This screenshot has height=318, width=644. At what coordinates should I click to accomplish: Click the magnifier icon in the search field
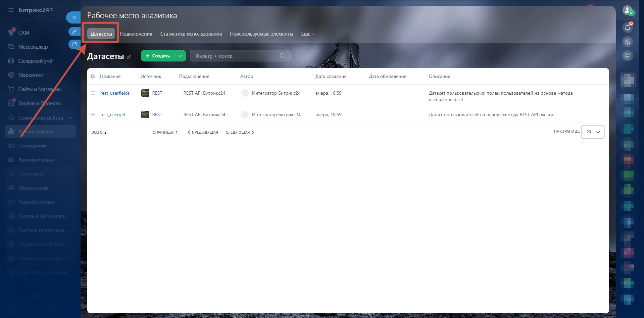(x=283, y=56)
